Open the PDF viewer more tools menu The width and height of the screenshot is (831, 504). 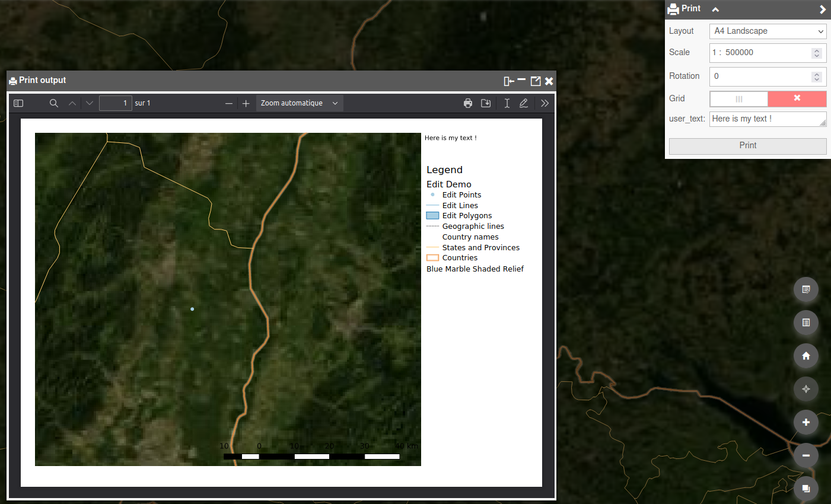545,103
